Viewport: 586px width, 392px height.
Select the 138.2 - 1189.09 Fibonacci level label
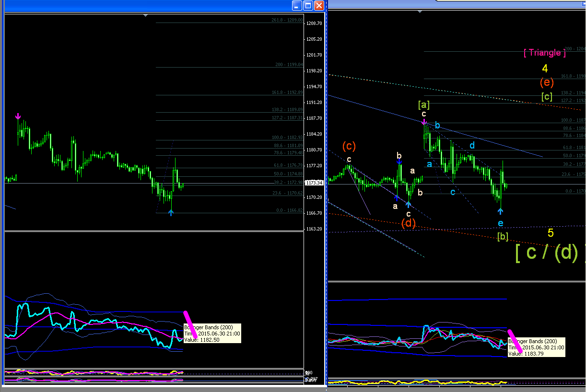tap(287, 110)
